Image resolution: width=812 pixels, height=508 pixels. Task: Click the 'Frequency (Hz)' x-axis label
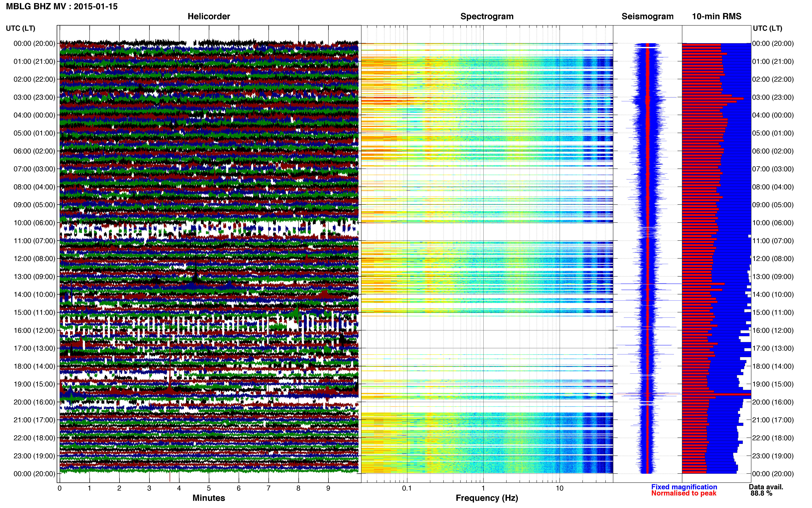(x=487, y=498)
